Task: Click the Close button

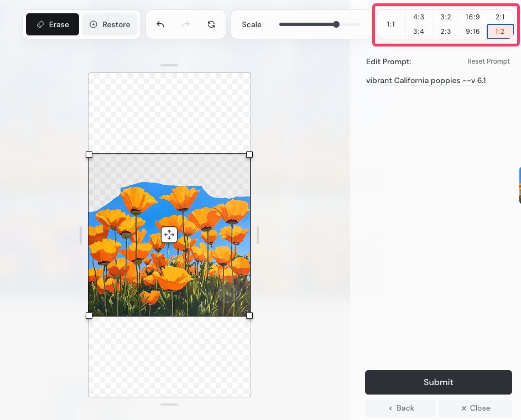Action: click(x=475, y=408)
